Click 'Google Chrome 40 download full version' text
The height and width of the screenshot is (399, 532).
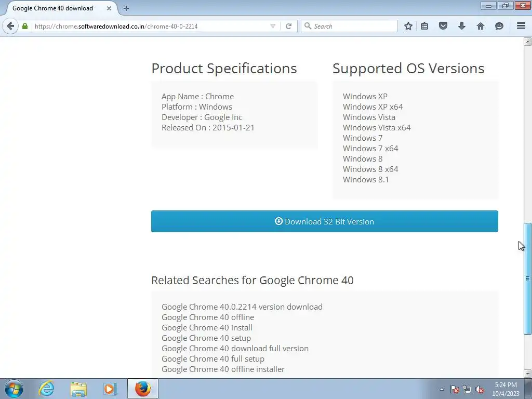tap(235, 349)
